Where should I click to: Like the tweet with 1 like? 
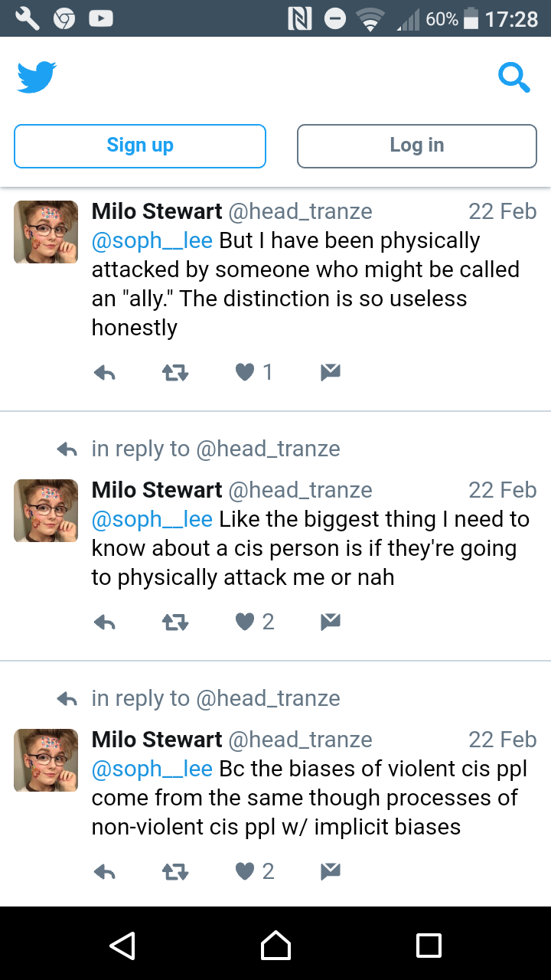click(246, 373)
